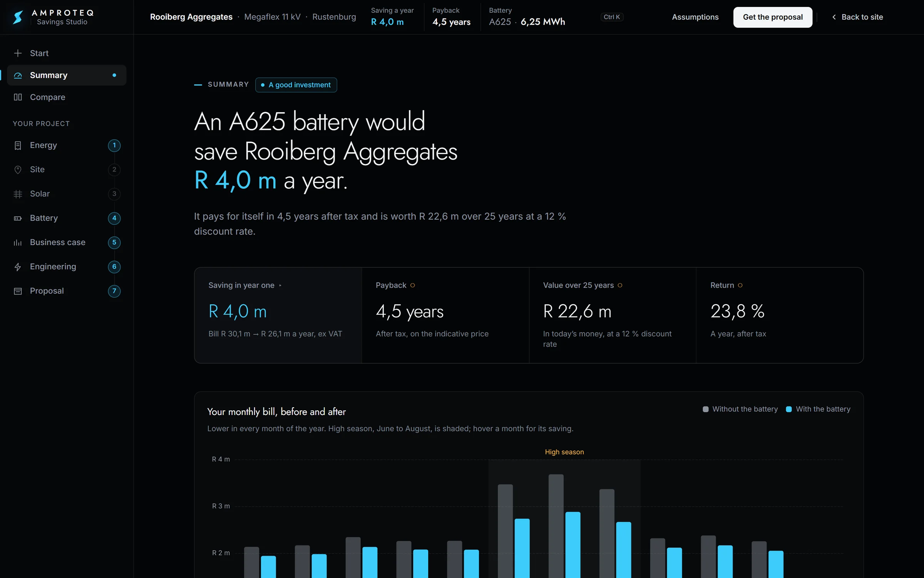Click the Amproteq lightning bolt logo
This screenshot has width=924, height=578.
(18, 17)
